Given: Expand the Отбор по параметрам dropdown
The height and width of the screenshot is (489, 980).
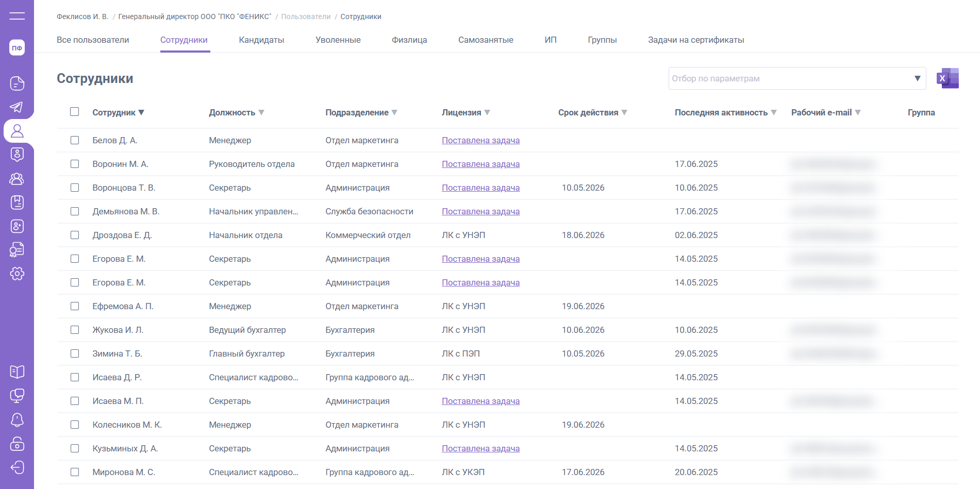Looking at the screenshot, I should click(917, 78).
